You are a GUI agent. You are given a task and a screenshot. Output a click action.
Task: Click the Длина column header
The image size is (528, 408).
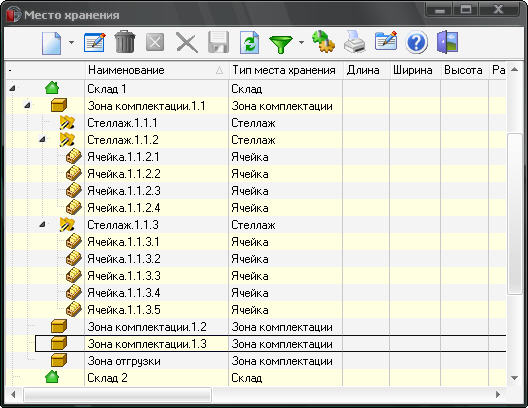(x=366, y=70)
